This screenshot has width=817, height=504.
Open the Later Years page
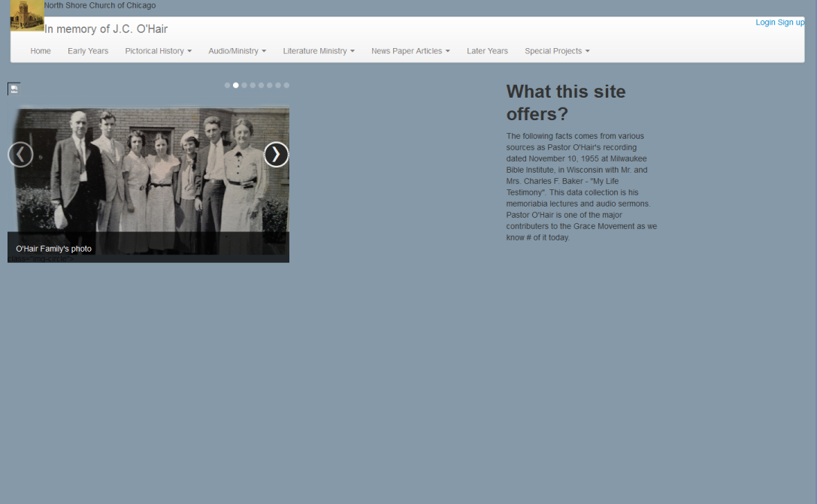pos(487,51)
